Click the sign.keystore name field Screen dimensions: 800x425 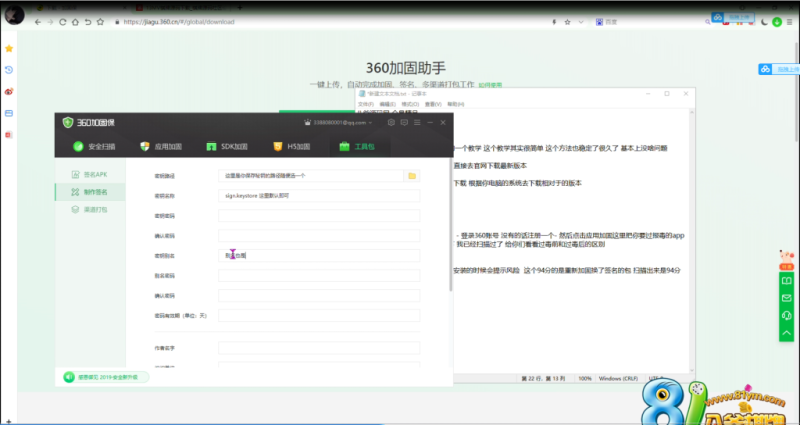tap(319, 196)
